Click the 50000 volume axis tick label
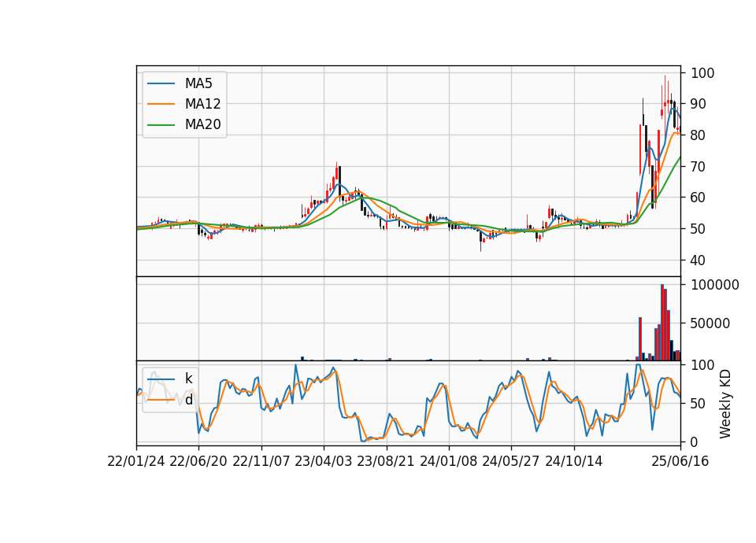 pos(710,323)
